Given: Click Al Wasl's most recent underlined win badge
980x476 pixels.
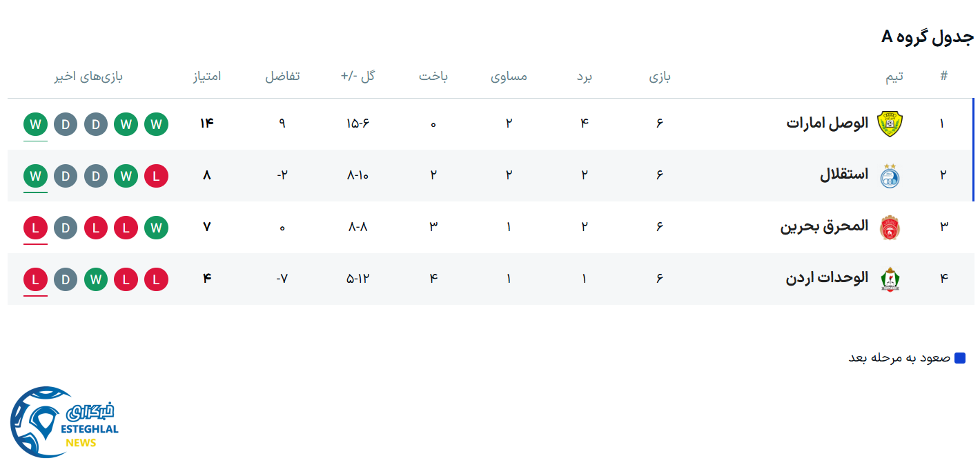Looking at the screenshot, I should 35,125.
